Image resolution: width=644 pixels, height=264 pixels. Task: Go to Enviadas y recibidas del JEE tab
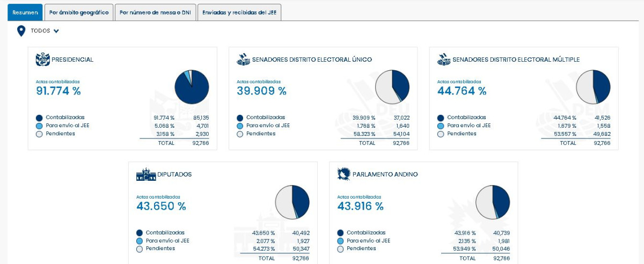239,12
